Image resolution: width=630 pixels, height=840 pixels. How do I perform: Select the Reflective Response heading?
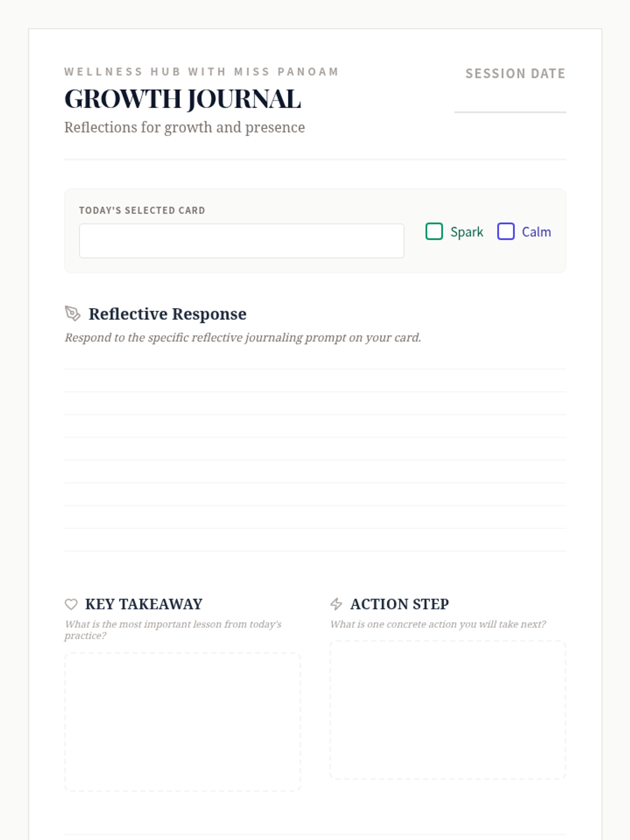tap(167, 314)
